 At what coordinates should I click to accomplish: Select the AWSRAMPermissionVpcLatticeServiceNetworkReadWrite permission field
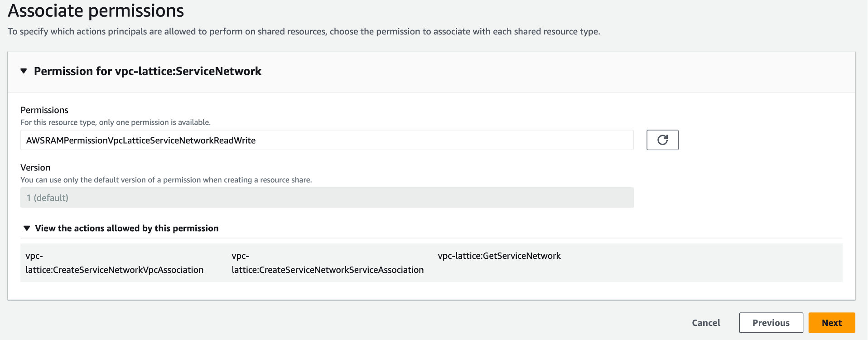point(327,140)
